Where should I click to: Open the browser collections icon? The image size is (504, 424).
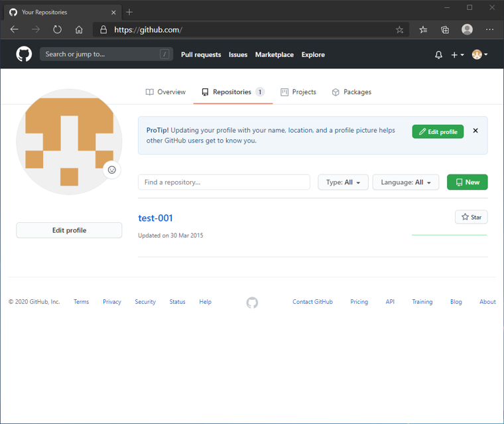click(445, 30)
